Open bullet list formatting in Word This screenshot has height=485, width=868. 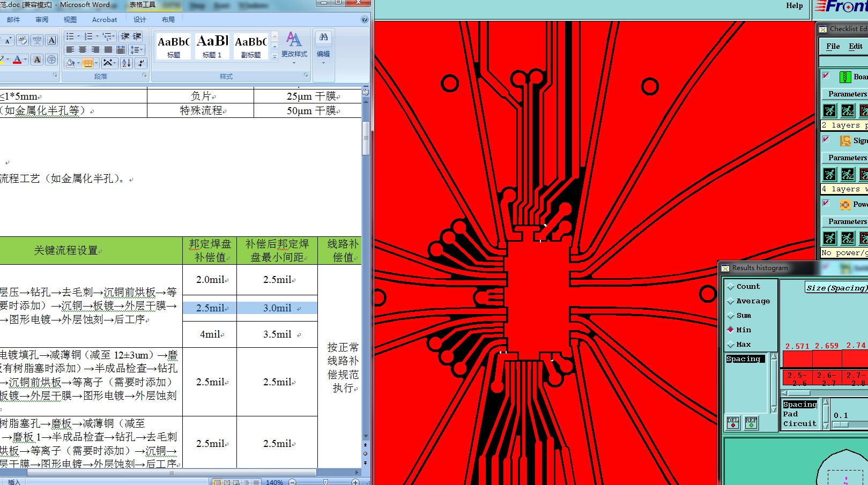coord(70,36)
